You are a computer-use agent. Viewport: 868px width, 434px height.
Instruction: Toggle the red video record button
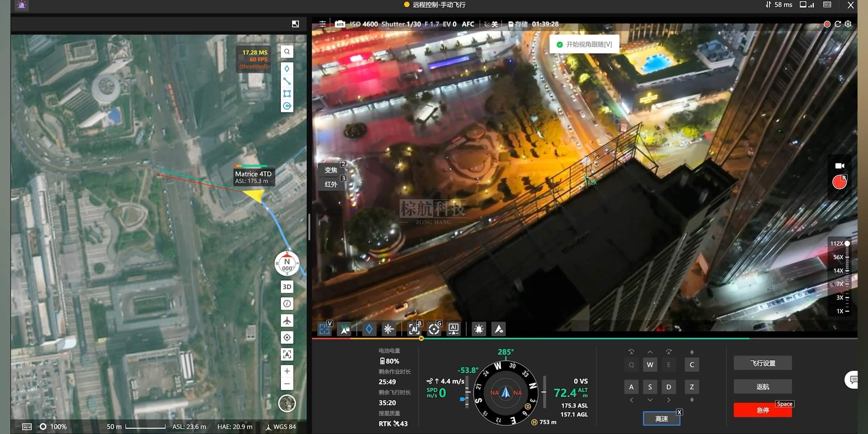coord(839,182)
